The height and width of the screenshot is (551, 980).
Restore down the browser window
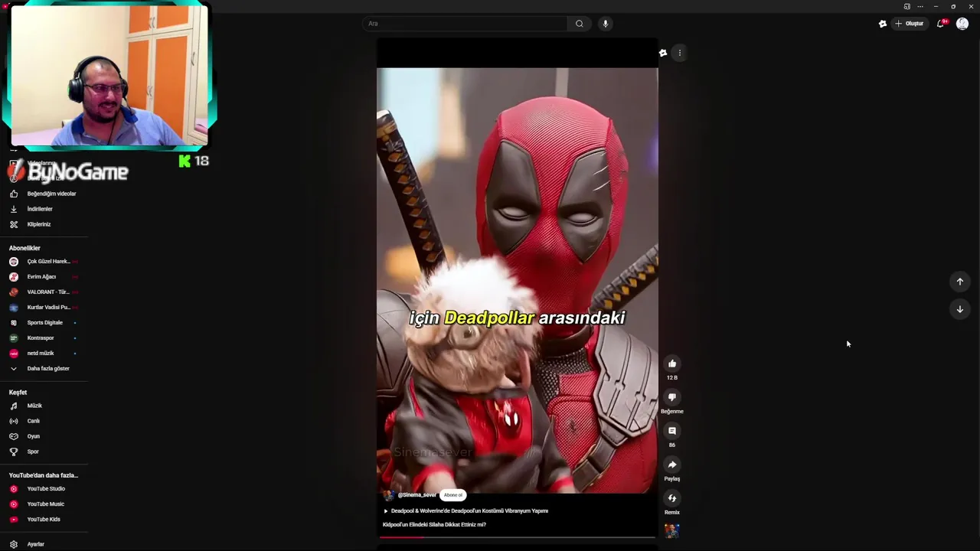pos(953,6)
